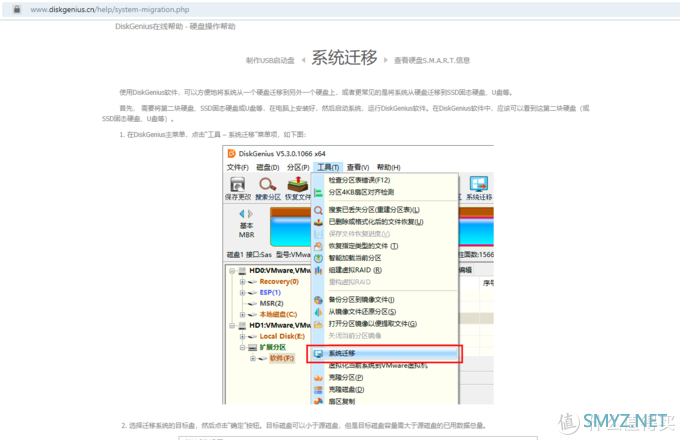The height and width of the screenshot is (440, 680).
Task: Select 软件(F:) partition in tree
Action: (282, 359)
